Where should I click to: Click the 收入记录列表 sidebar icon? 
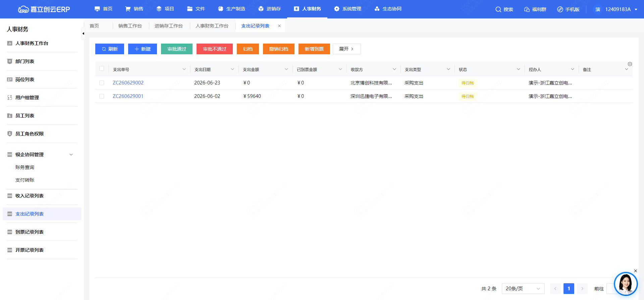(10, 196)
